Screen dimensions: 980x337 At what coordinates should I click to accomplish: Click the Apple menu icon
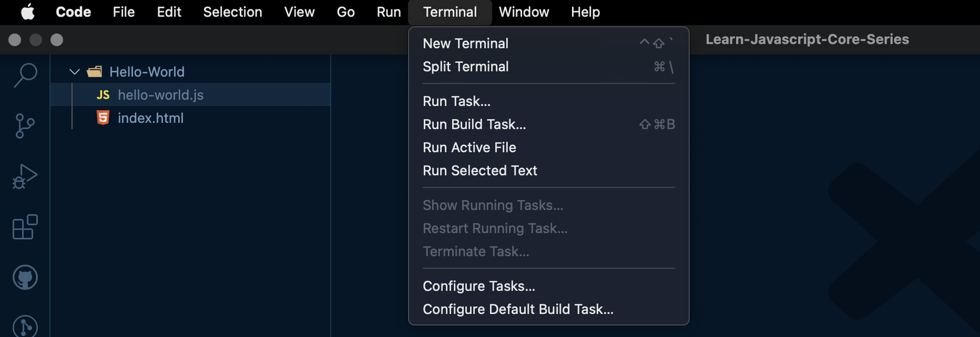(x=28, y=12)
